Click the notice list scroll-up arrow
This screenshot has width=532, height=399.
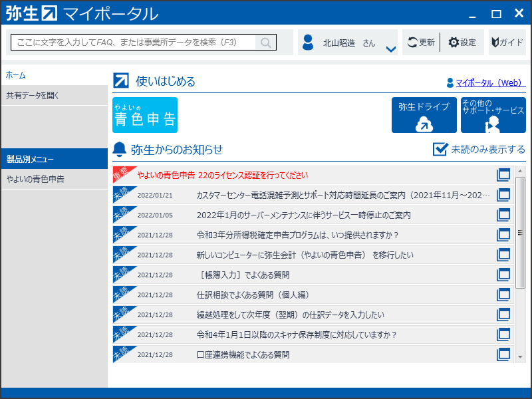[x=520, y=171]
